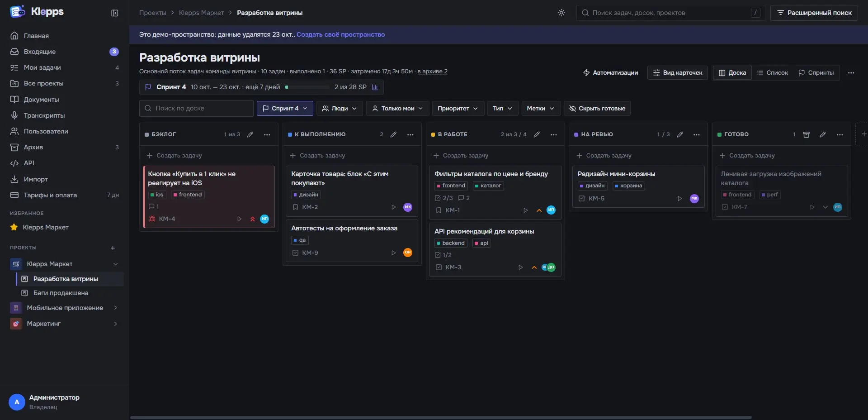Edit the Бэклог column pencil icon
The image size is (868, 420).
click(250, 134)
